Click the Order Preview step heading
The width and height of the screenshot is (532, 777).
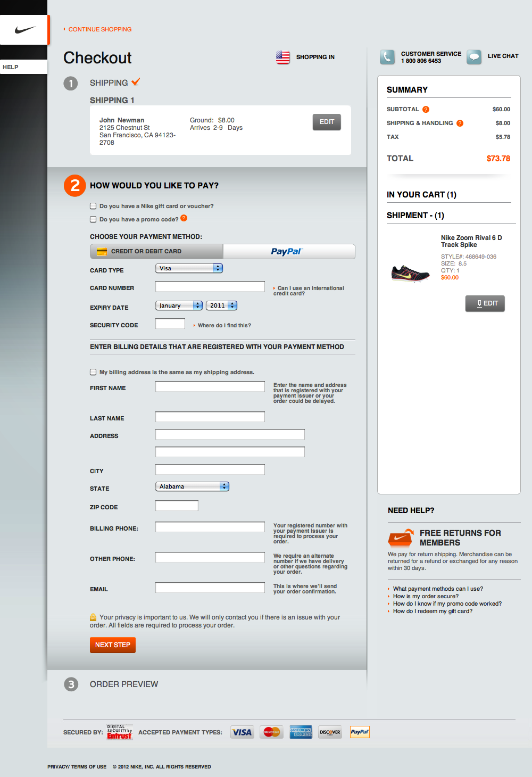124,684
